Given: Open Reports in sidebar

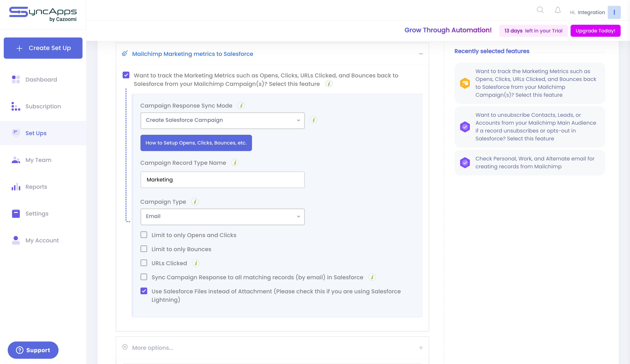Looking at the screenshot, I should [x=43, y=187].
